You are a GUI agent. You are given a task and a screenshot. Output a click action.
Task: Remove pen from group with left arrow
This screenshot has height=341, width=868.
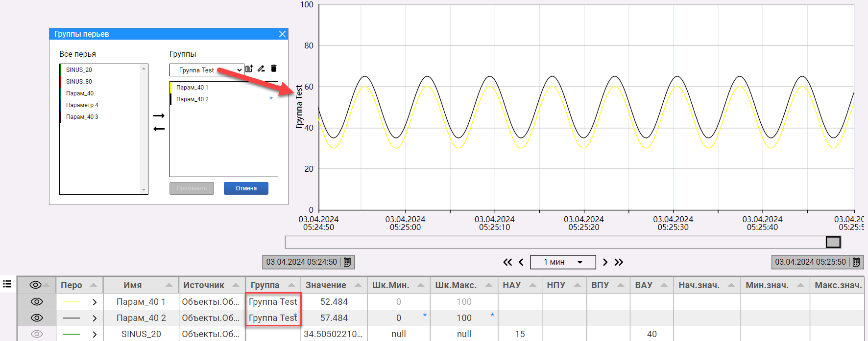[x=159, y=129]
